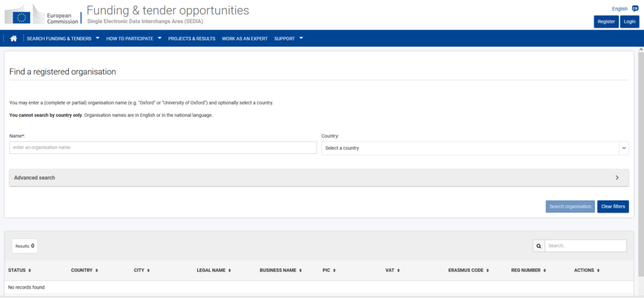Click the EN language badge icon
The image size is (644, 298).
[635, 9]
